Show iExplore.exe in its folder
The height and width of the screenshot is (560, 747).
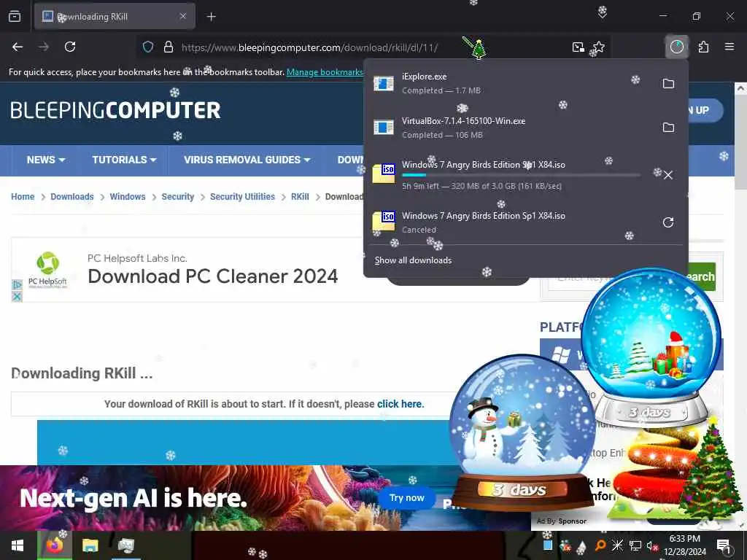[668, 84]
